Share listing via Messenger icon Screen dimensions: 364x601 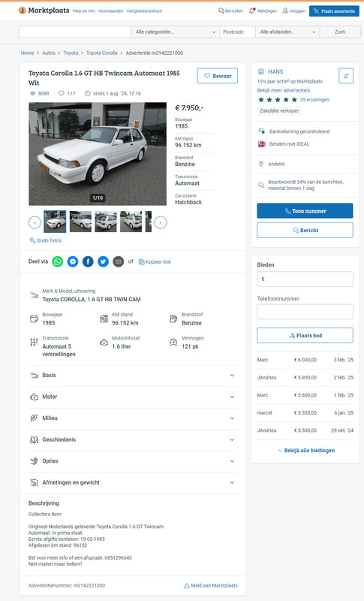click(x=73, y=261)
